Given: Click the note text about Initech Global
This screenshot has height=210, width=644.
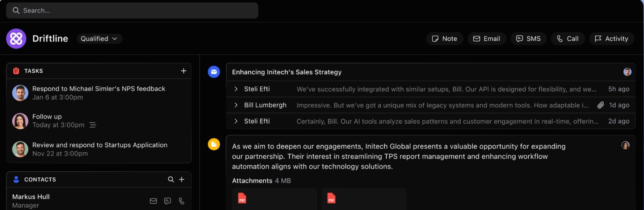Looking at the screenshot, I should pyautogui.click(x=399, y=156).
